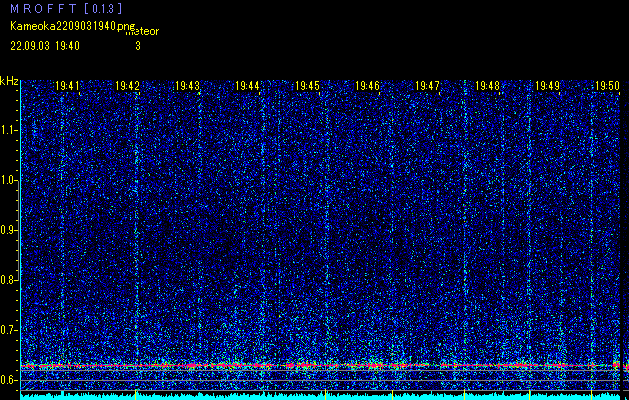Click the kHz axis unit label
Screen dimensions: 629x400
9,82
